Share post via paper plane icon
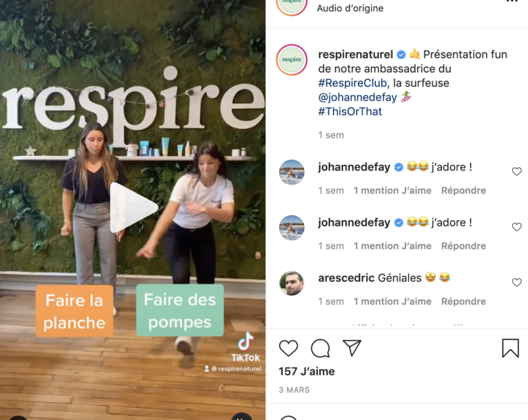The width and height of the screenshot is (528, 420). (x=352, y=348)
